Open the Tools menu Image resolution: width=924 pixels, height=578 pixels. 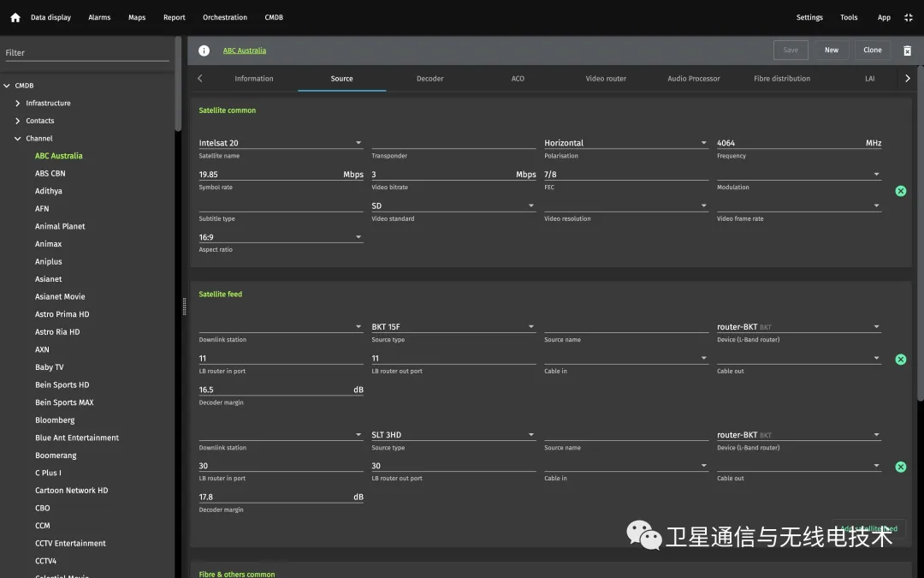click(x=849, y=18)
